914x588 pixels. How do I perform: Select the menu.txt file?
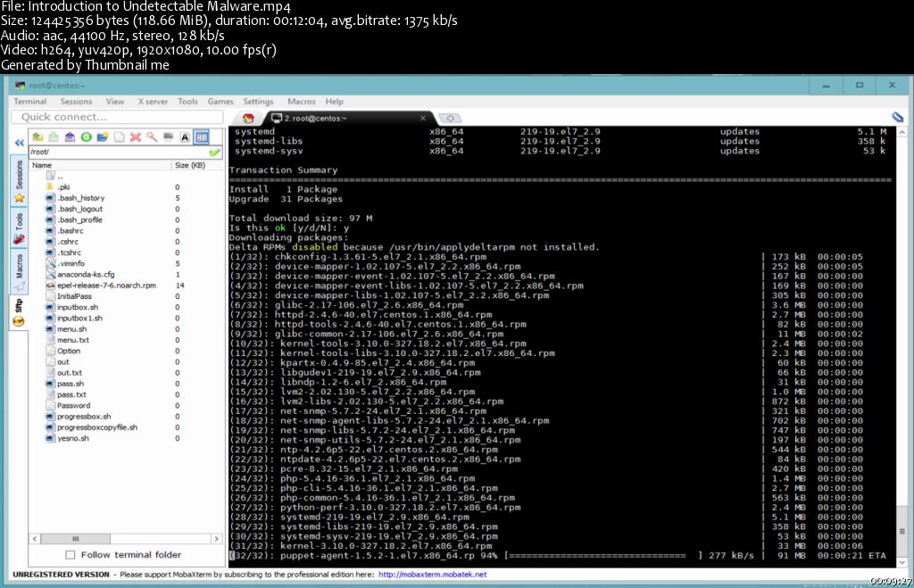(68, 340)
